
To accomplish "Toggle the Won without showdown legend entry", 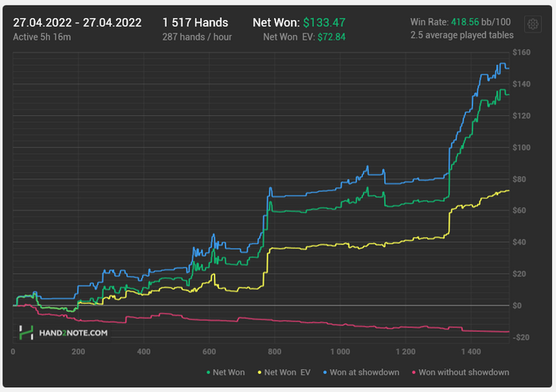I will pos(461,372).
